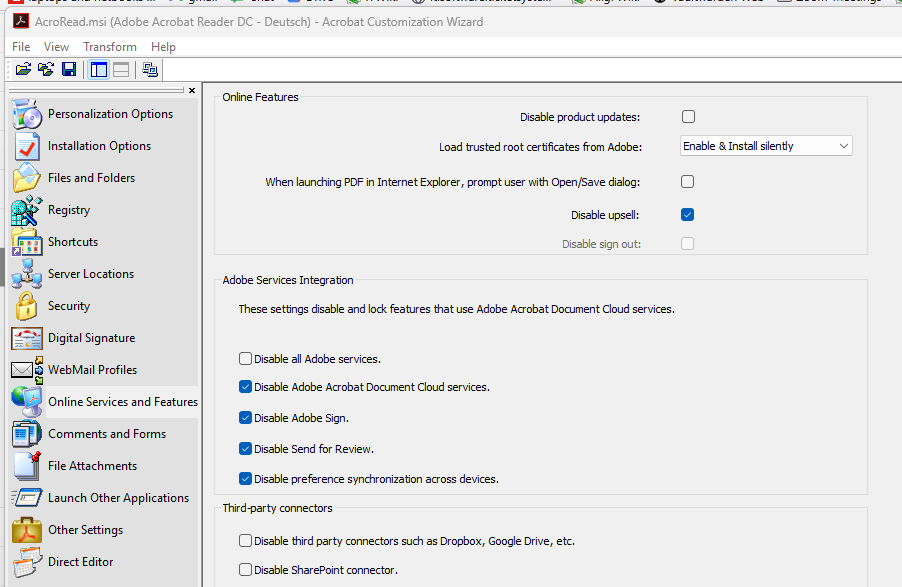
Task: Open Personalization Options in sidebar
Action: click(110, 114)
